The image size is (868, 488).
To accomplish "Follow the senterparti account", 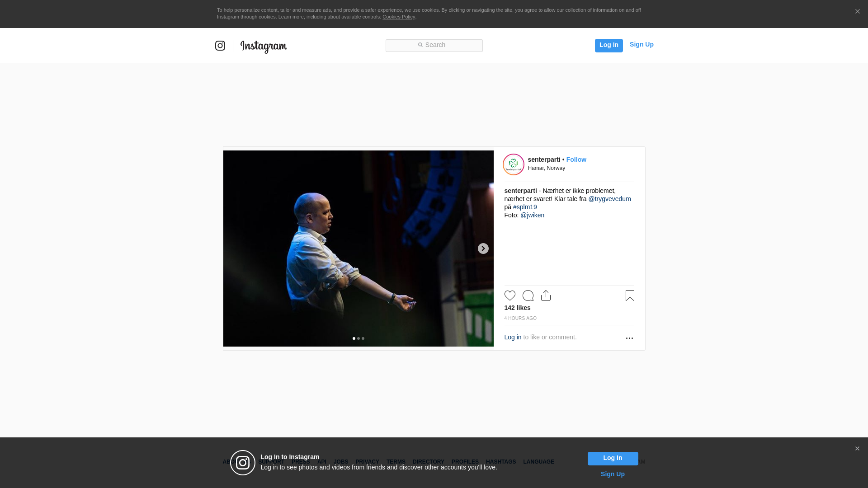I will [x=576, y=160].
